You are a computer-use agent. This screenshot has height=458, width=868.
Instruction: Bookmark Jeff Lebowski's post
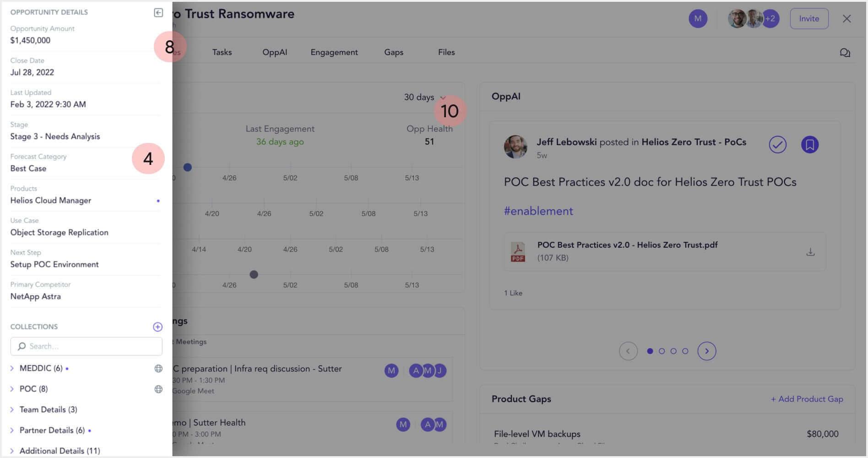click(809, 145)
